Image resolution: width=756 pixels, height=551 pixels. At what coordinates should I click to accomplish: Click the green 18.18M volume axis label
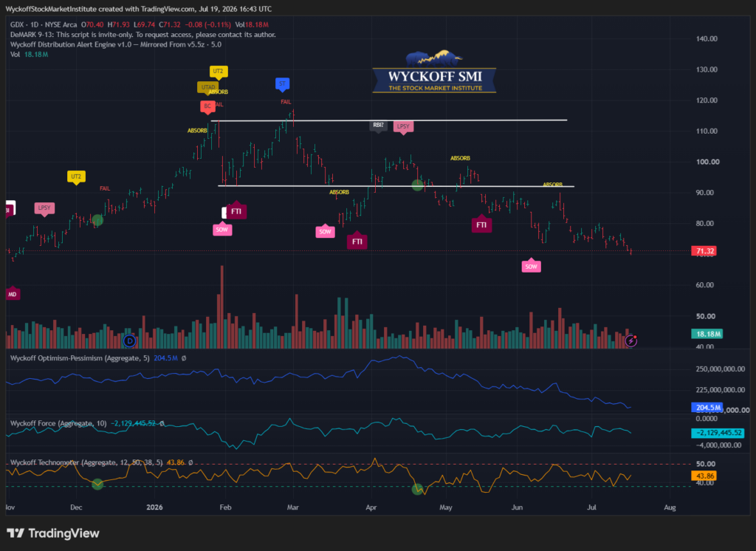707,334
